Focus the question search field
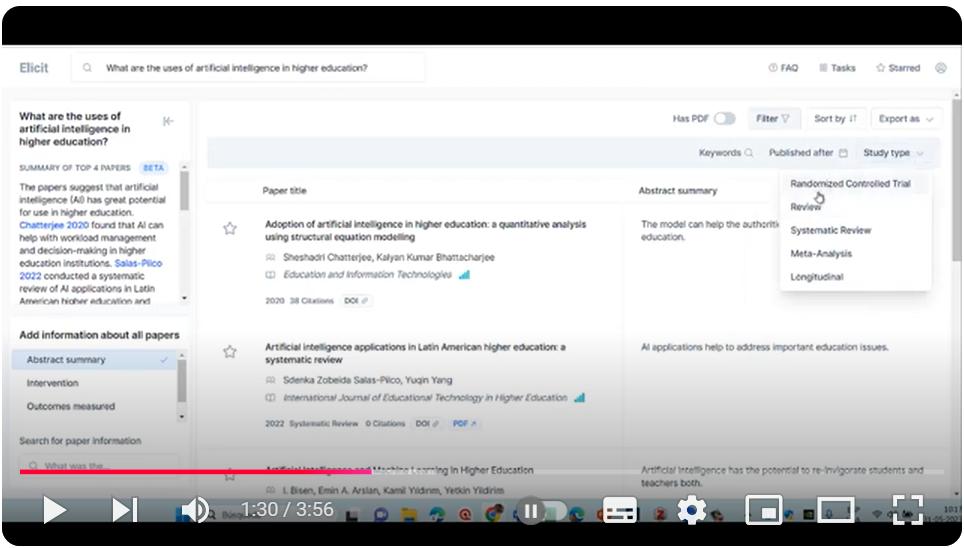The width and height of the screenshot is (964, 548). (248, 68)
